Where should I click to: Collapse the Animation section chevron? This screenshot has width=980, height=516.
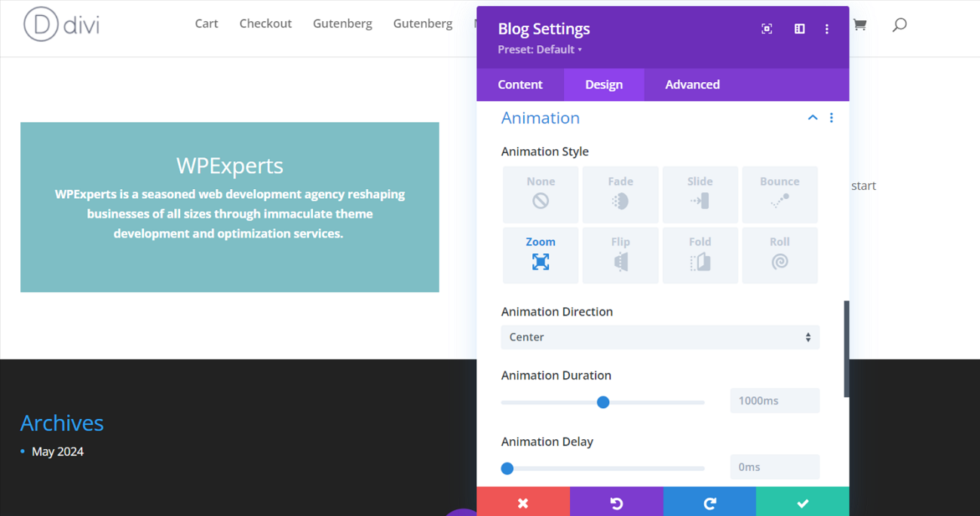point(813,118)
